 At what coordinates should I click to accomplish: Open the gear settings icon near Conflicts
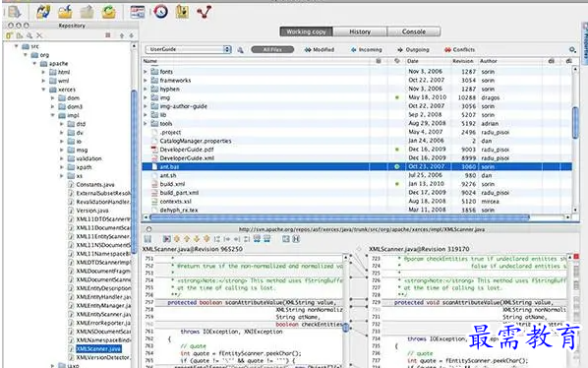[572, 49]
